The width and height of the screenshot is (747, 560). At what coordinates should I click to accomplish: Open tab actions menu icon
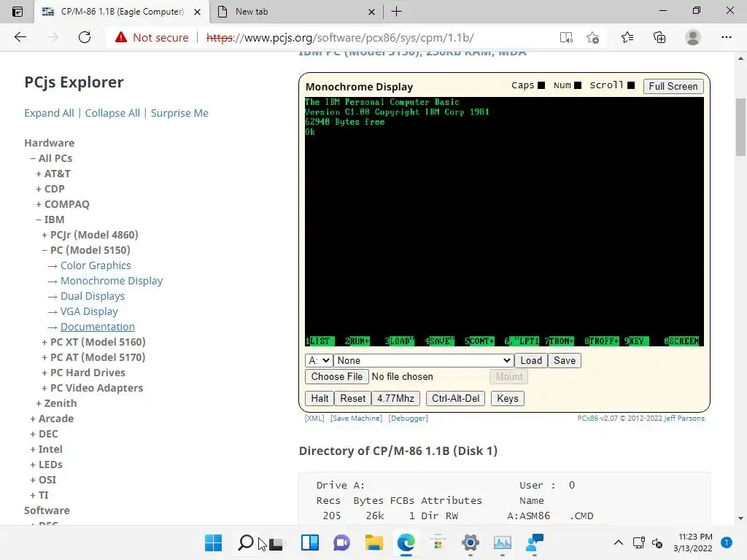[x=18, y=12]
